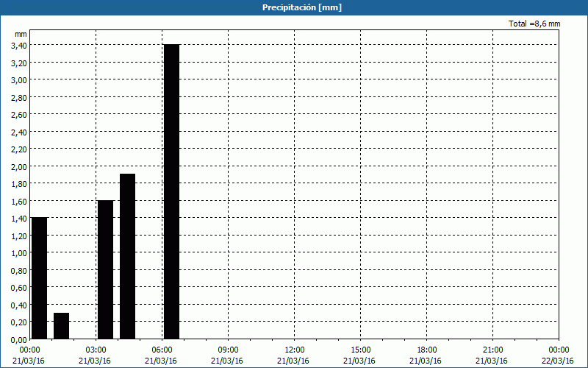The image size is (588, 368).
Task: Click the Precipitación [mm] title bar
Action: pyautogui.click(x=294, y=7)
